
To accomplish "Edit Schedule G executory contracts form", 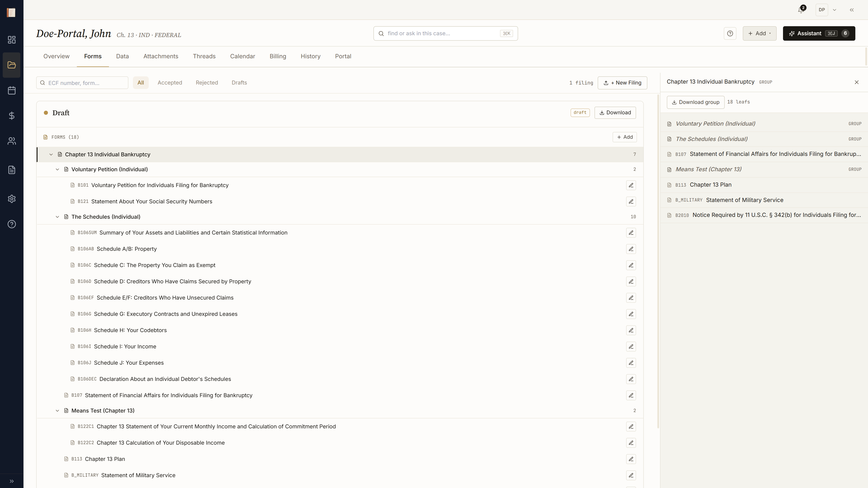I will [631, 314].
